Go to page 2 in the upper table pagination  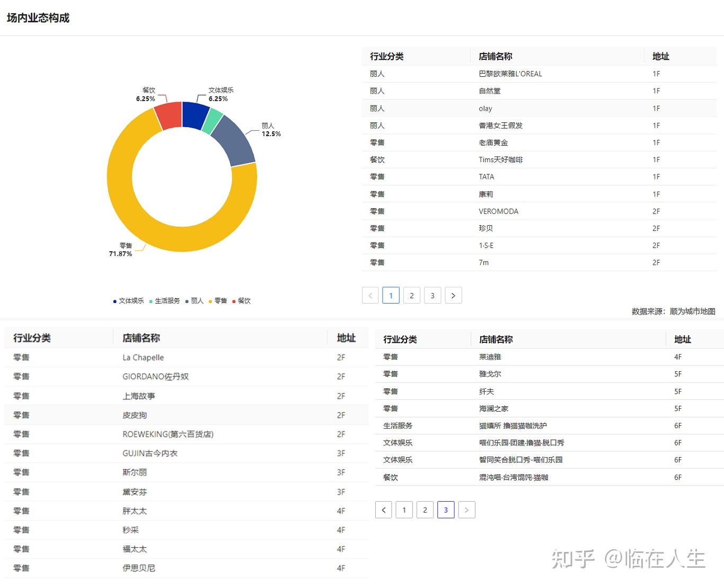pyautogui.click(x=412, y=295)
